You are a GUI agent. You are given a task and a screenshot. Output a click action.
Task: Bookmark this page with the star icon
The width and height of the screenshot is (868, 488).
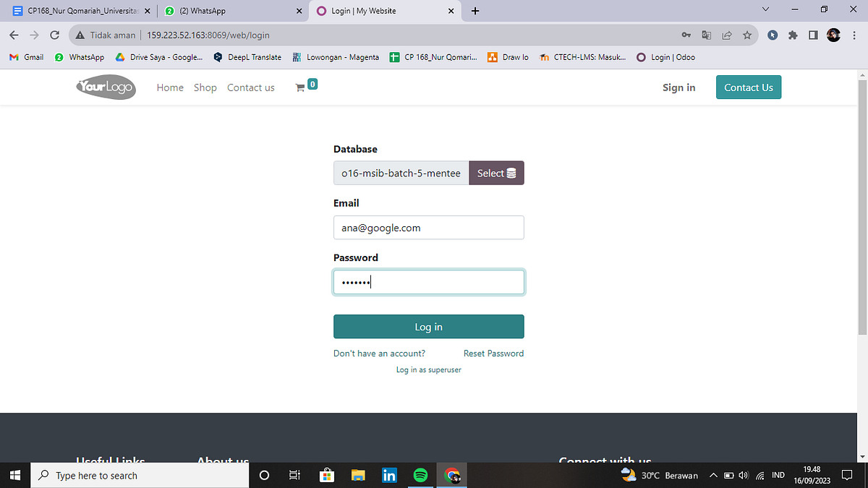point(747,34)
